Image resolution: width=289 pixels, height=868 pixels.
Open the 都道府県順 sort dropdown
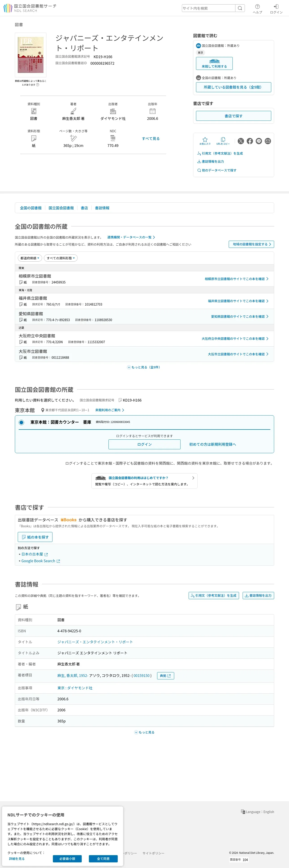pyautogui.click(x=30, y=258)
